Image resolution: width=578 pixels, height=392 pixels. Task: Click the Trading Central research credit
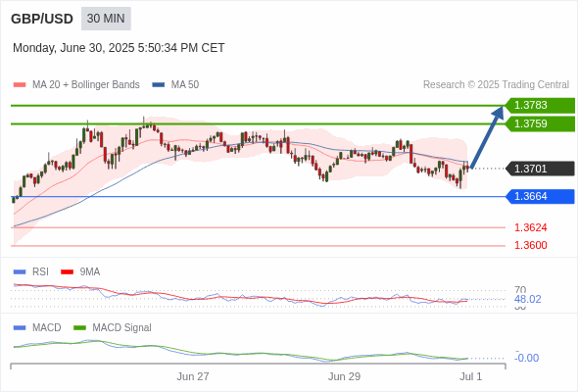pyautogui.click(x=496, y=85)
